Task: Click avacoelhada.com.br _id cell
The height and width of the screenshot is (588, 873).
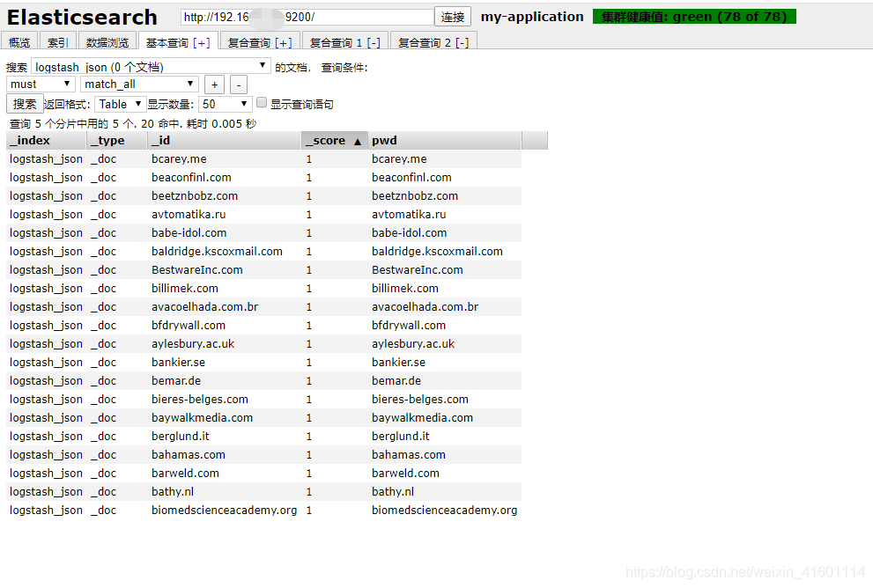Action: coord(225,306)
